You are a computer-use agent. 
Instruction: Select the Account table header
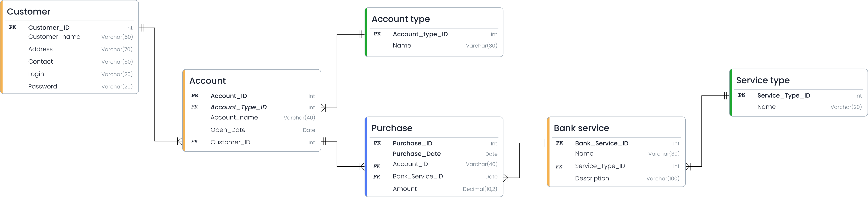pos(207,81)
